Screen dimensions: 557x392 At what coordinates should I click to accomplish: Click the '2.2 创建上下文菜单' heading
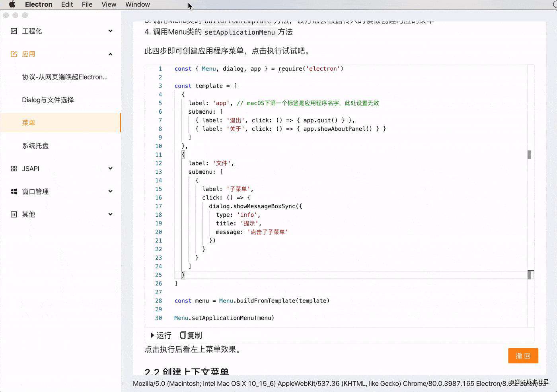pos(187,372)
